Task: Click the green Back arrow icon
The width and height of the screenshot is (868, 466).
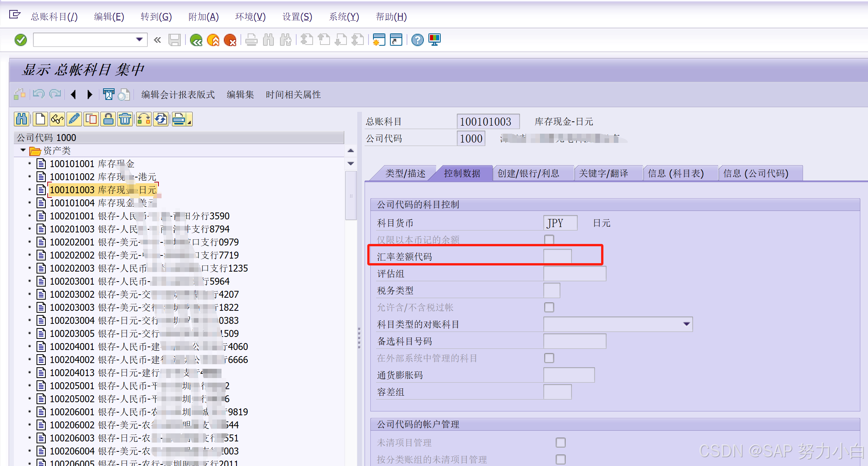Action: click(196, 40)
